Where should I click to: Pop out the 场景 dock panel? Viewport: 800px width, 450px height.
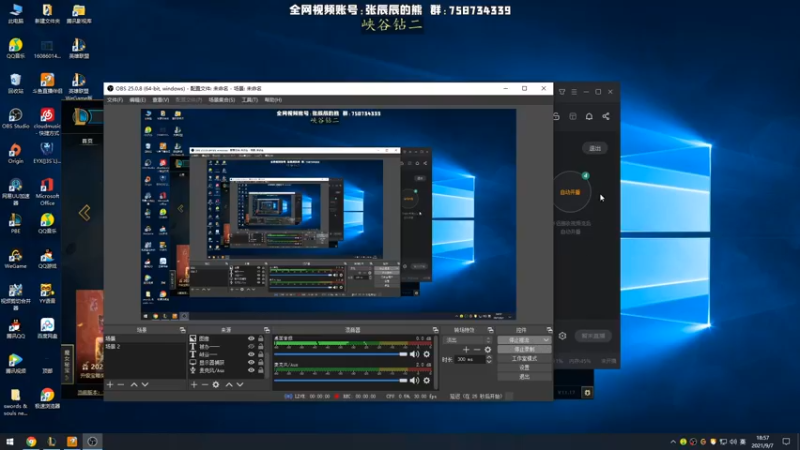click(182, 330)
